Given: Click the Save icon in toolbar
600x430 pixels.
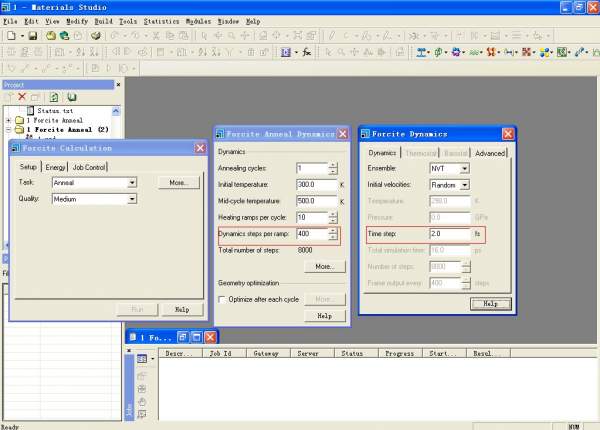Looking at the screenshot, I should 34,36.
